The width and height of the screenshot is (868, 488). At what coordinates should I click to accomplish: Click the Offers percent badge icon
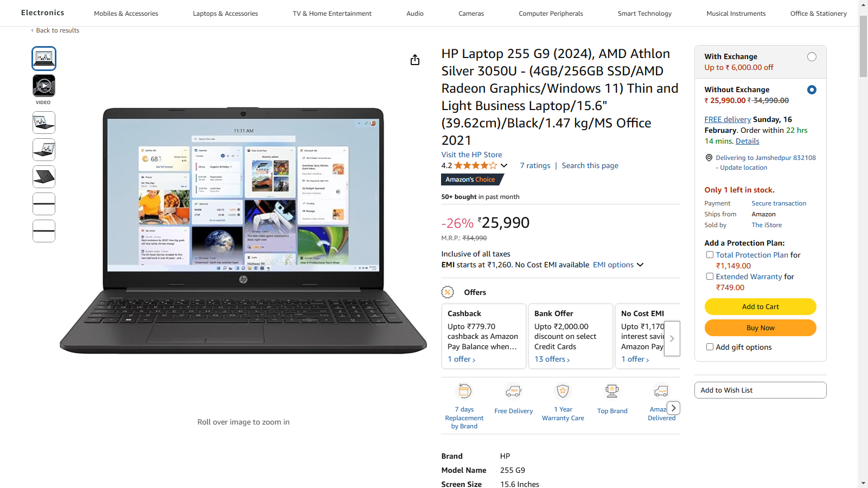point(448,292)
